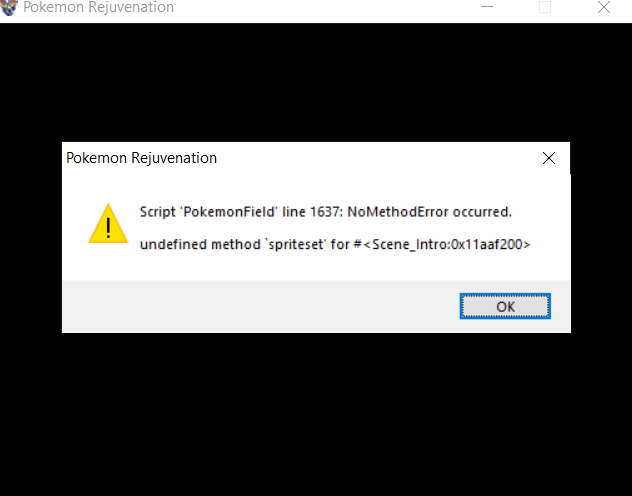Screen dimensions: 632x496
Task: Click the disabled maximize button of the game window
Action: pyautogui.click(x=545, y=7)
